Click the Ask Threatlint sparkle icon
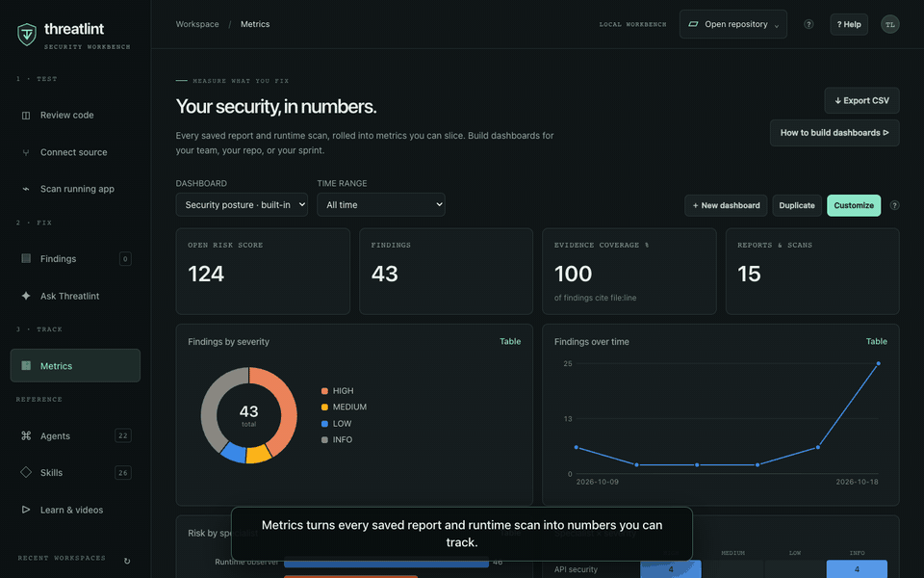This screenshot has height=578, width=924. tap(26, 296)
